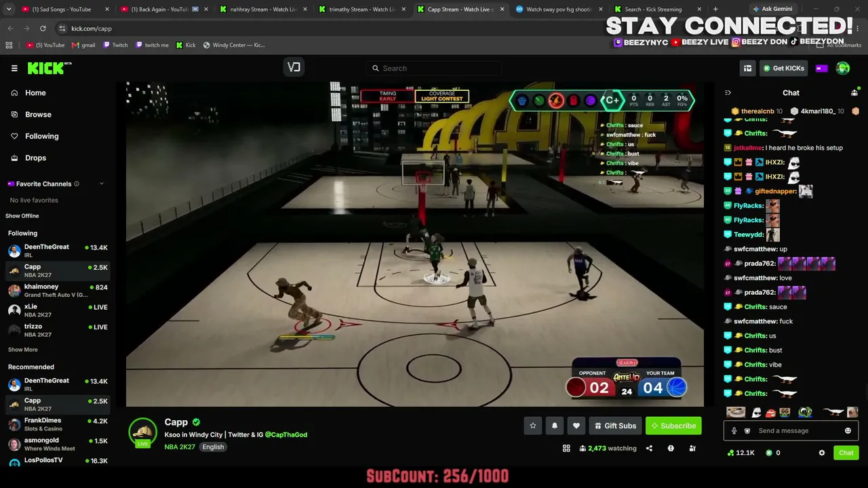Reload the page
Screen dimensions: 868x488
[43, 28]
